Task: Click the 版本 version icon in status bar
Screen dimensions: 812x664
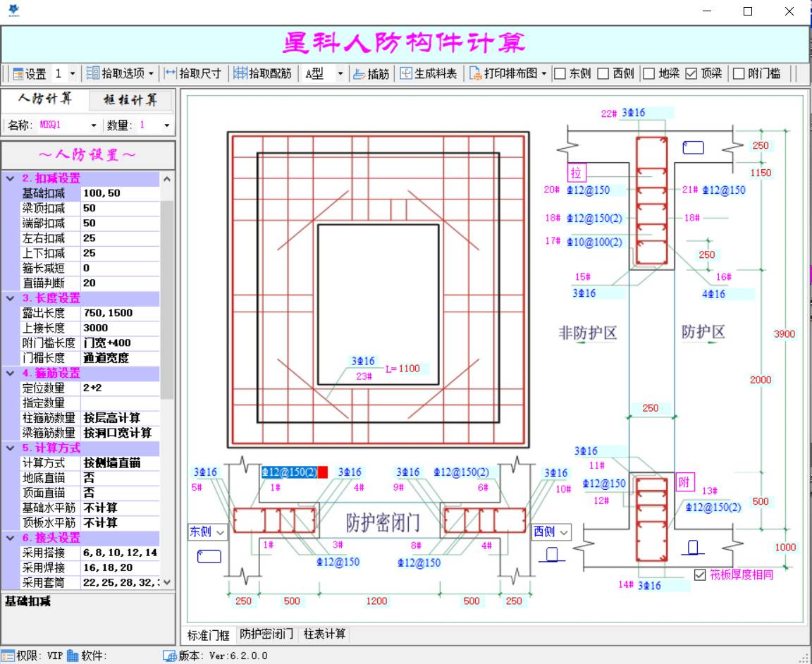Action: point(170,656)
